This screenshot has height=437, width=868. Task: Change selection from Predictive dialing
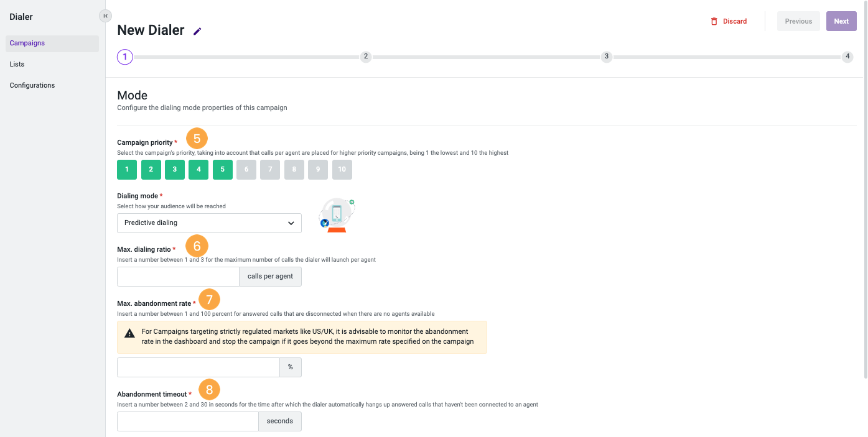coord(209,223)
